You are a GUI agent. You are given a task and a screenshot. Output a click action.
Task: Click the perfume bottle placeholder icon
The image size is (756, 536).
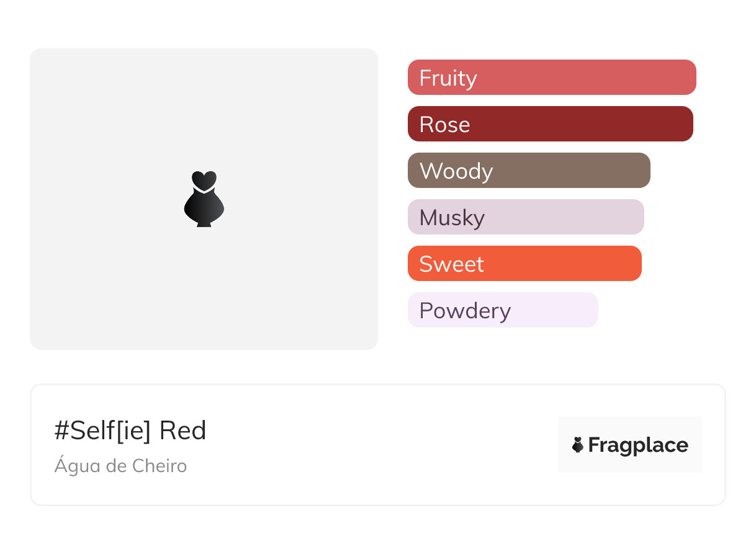204,199
